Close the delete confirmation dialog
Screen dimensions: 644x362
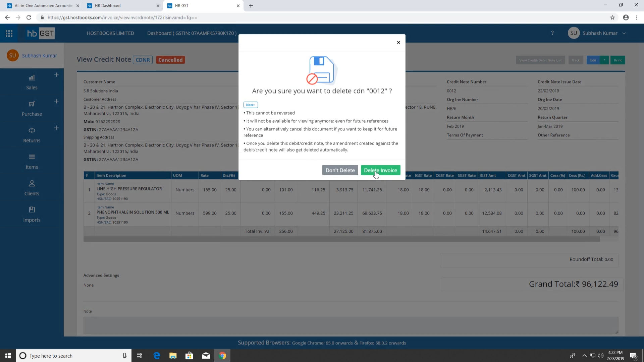pos(398,42)
